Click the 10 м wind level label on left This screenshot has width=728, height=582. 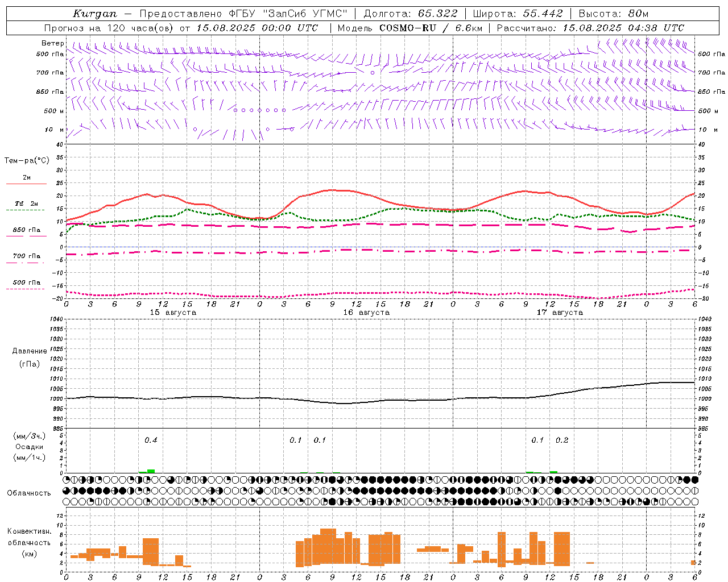coord(55,130)
